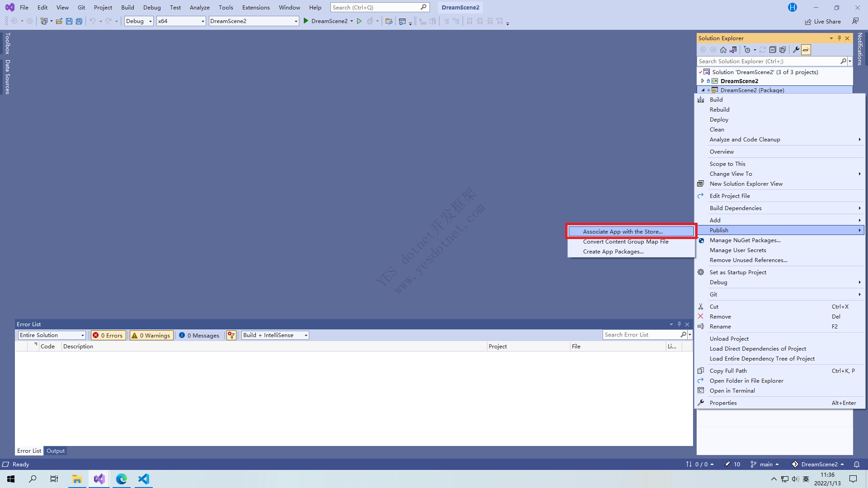Expand the DreamScene2 C# project node

point(703,81)
